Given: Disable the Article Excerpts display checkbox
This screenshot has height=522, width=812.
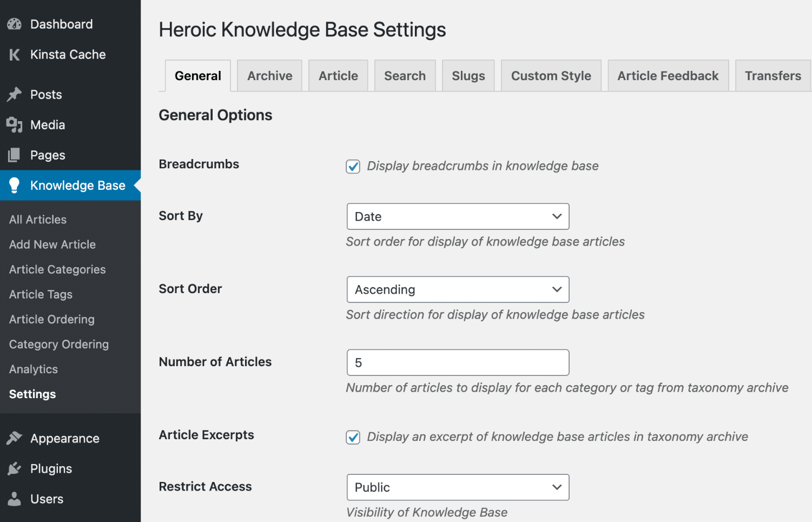Looking at the screenshot, I should (x=352, y=437).
